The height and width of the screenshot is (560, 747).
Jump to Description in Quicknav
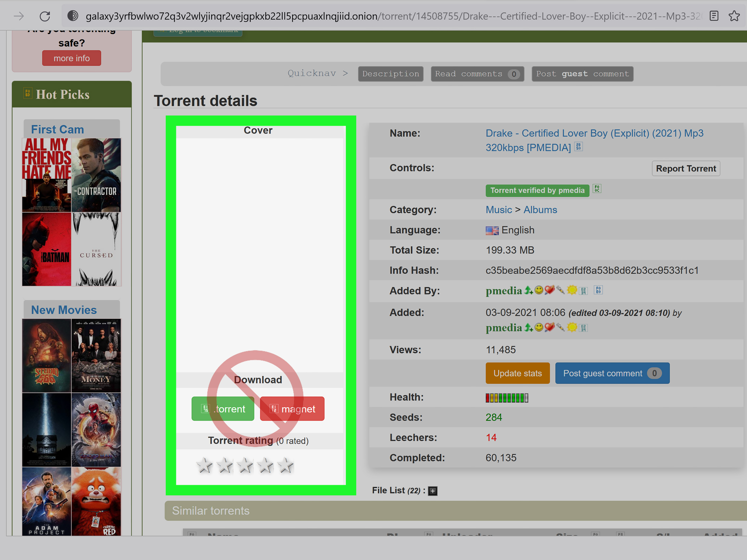[x=390, y=74]
